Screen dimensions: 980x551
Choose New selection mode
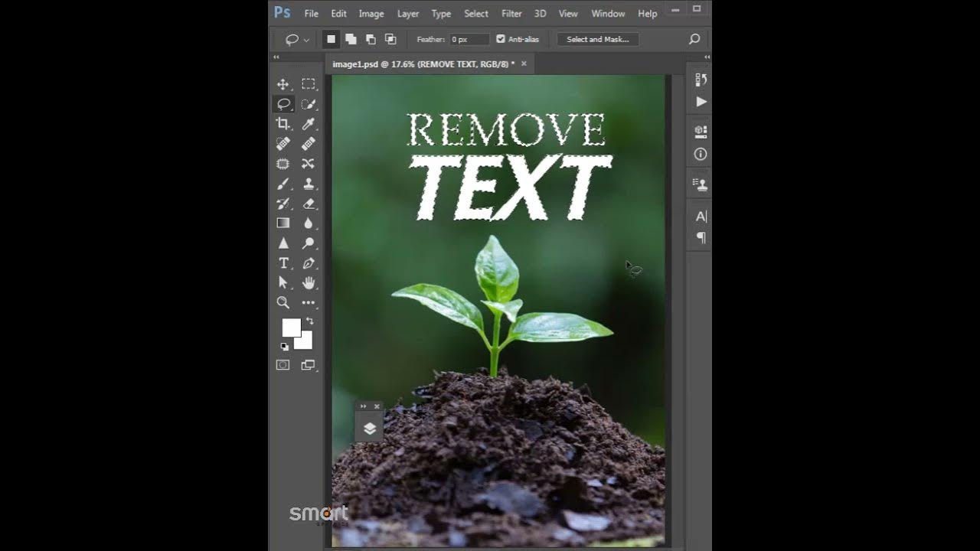coord(331,39)
